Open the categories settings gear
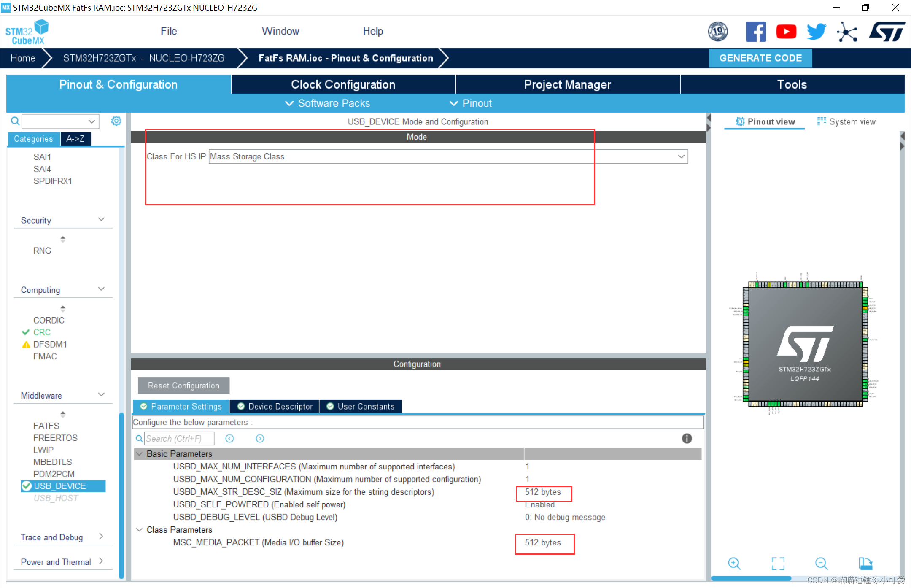This screenshot has width=911, height=588. click(x=116, y=121)
